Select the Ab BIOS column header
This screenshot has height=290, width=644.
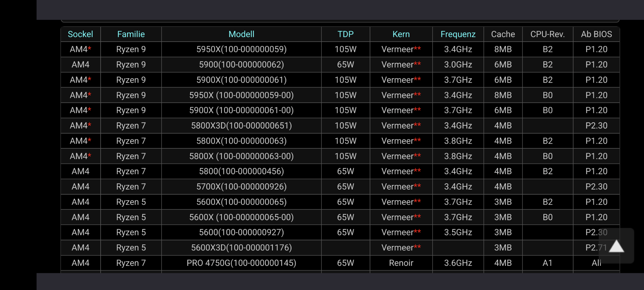click(596, 34)
